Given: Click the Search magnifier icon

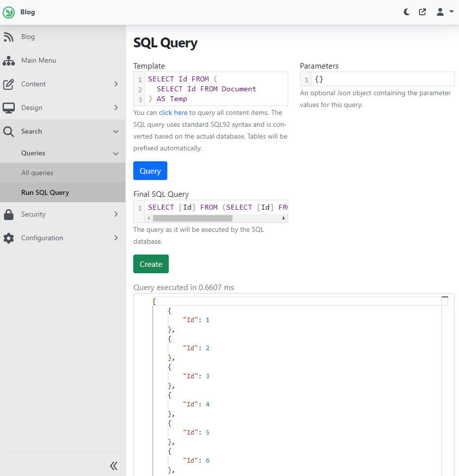Looking at the screenshot, I should click(8, 131).
